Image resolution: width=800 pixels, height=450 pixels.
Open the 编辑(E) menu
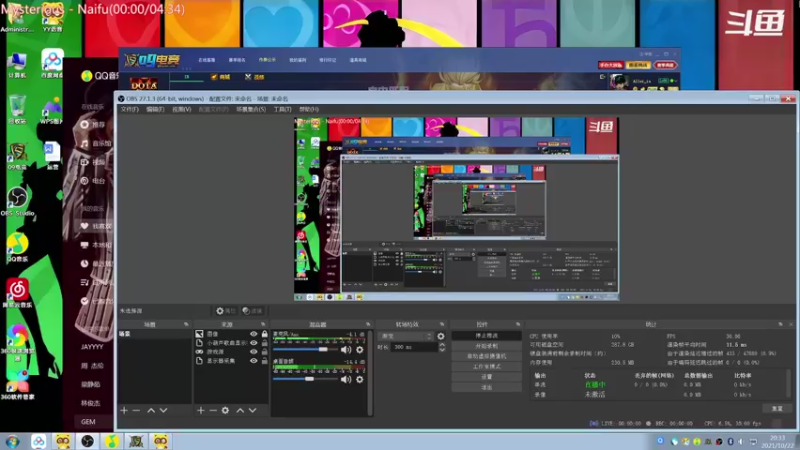(155, 109)
